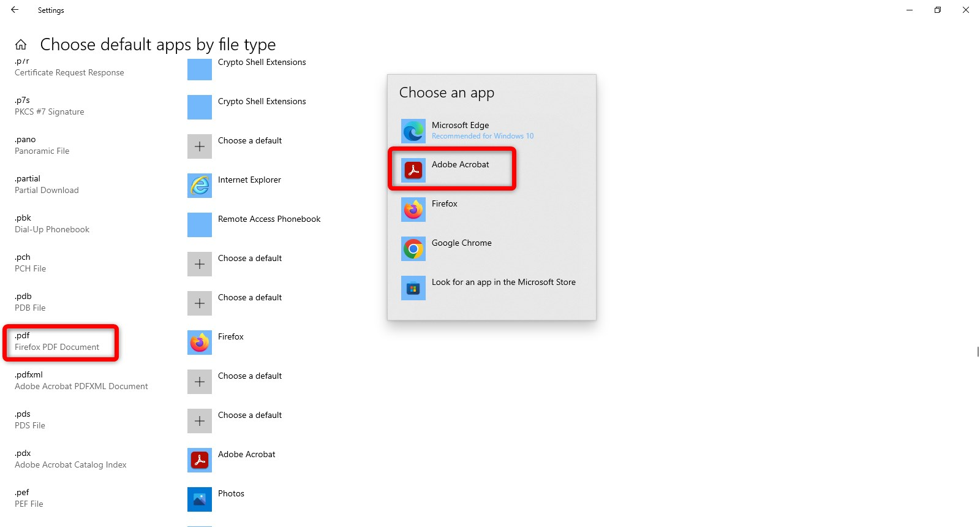The width and height of the screenshot is (980, 527).
Task: Click the .p7s PKCS #7 Signature entry
Action: (50, 106)
